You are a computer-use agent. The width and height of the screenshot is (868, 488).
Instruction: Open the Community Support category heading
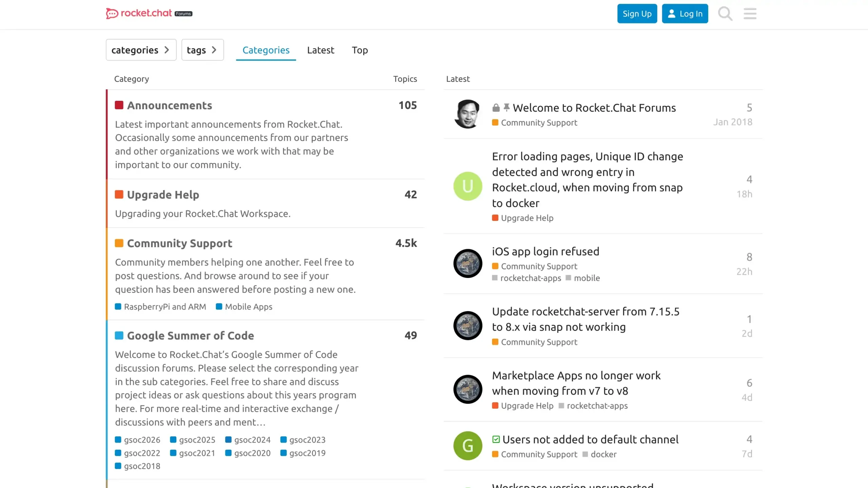click(x=180, y=243)
